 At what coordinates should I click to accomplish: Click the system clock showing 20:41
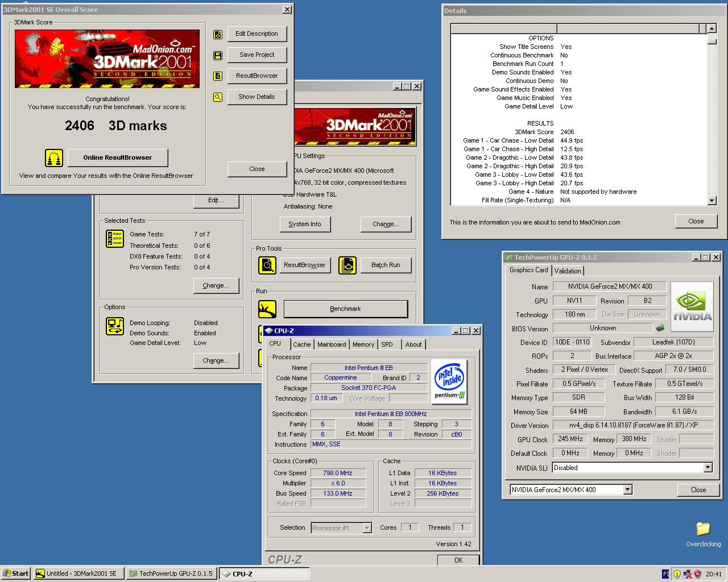point(713,574)
